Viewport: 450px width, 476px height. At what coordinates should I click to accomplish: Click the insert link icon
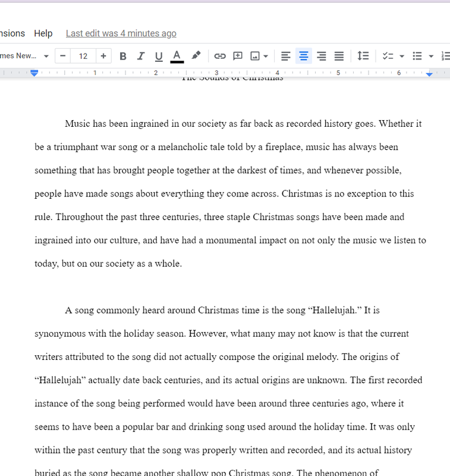(x=220, y=56)
